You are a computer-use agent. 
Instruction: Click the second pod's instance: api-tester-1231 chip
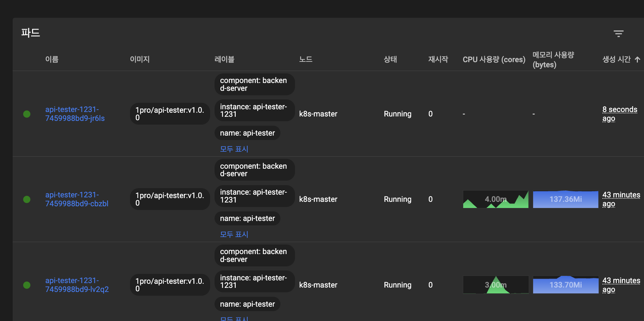254,196
